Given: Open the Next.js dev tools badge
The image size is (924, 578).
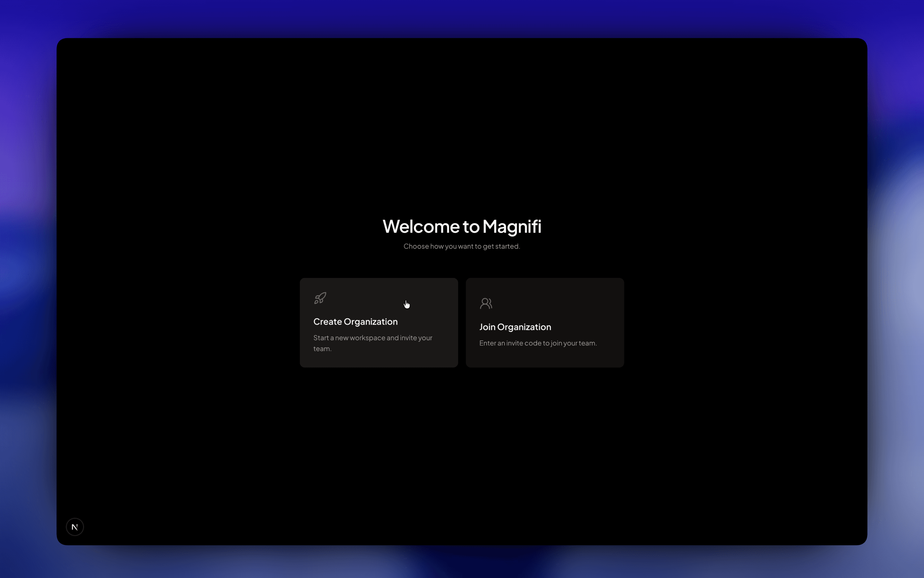Looking at the screenshot, I should 75,527.
